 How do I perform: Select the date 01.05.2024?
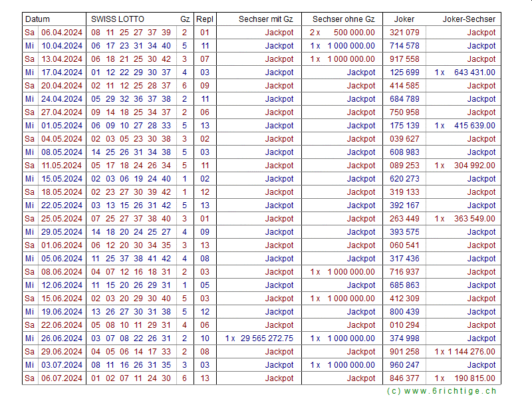pos(62,126)
